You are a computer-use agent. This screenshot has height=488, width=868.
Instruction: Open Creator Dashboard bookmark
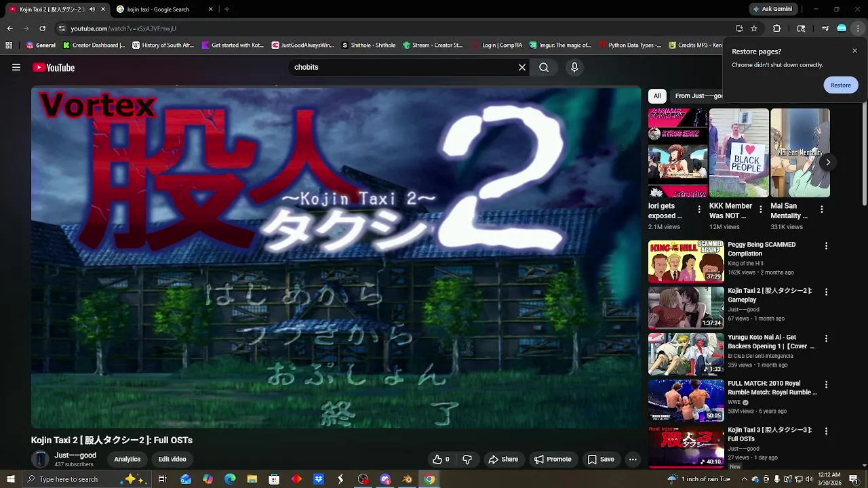coord(94,45)
